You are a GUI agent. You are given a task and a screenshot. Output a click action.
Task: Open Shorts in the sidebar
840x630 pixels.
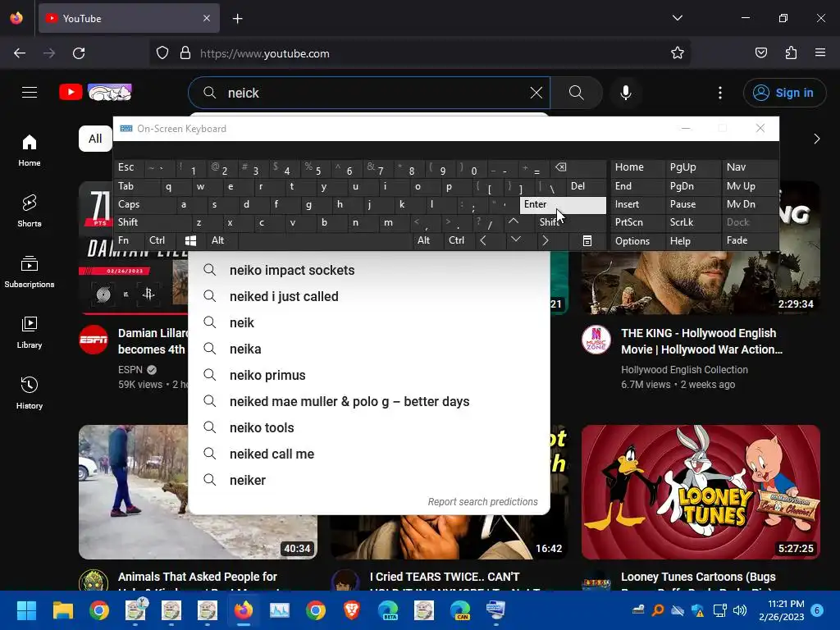pyautogui.click(x=30, y=211)
